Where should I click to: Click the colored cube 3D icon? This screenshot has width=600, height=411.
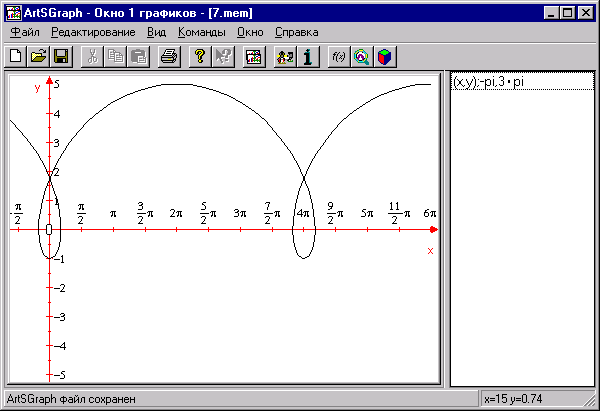pos(384,57)
